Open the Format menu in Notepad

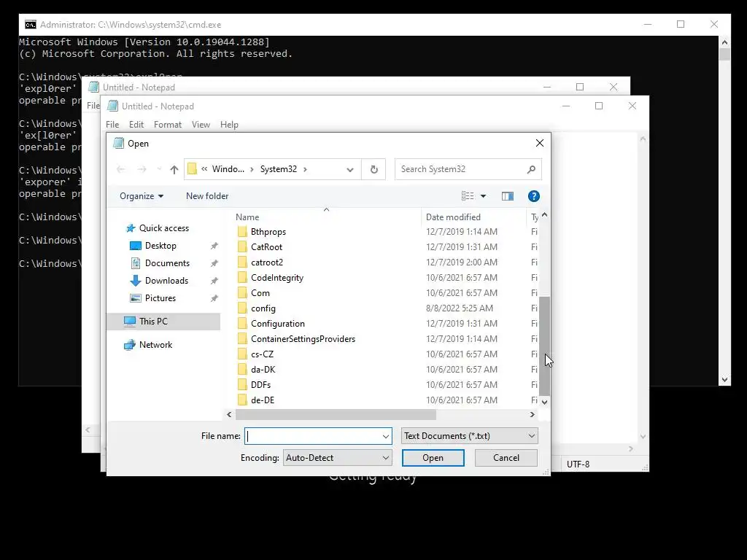click(x=168, y=125)
